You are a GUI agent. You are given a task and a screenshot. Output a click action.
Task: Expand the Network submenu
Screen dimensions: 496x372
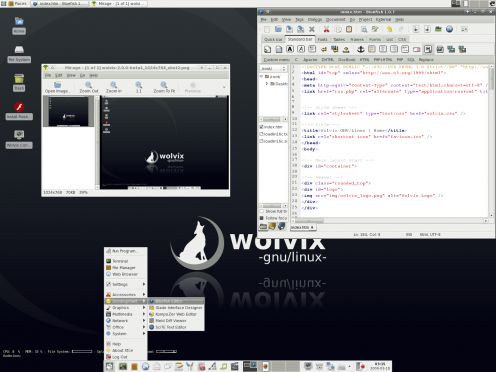(x=125, y=320)
